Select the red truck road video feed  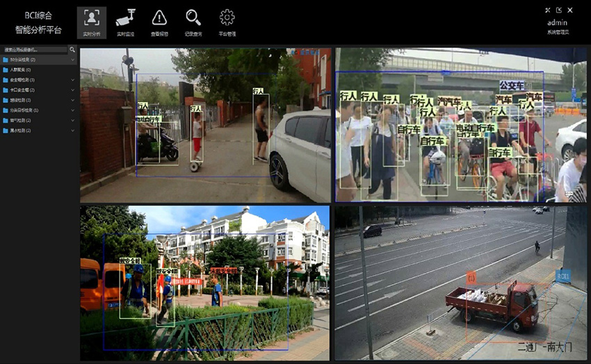(x=460, y=283)
